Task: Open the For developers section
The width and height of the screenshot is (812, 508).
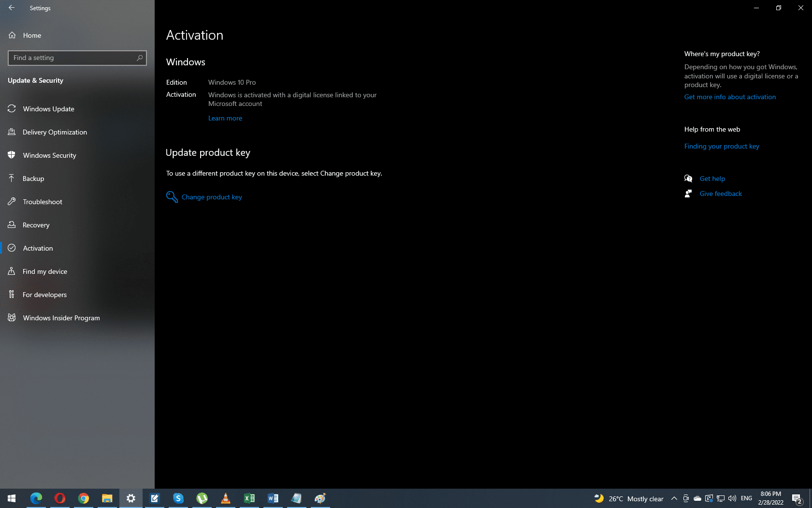Action: (x=44, y=295)
